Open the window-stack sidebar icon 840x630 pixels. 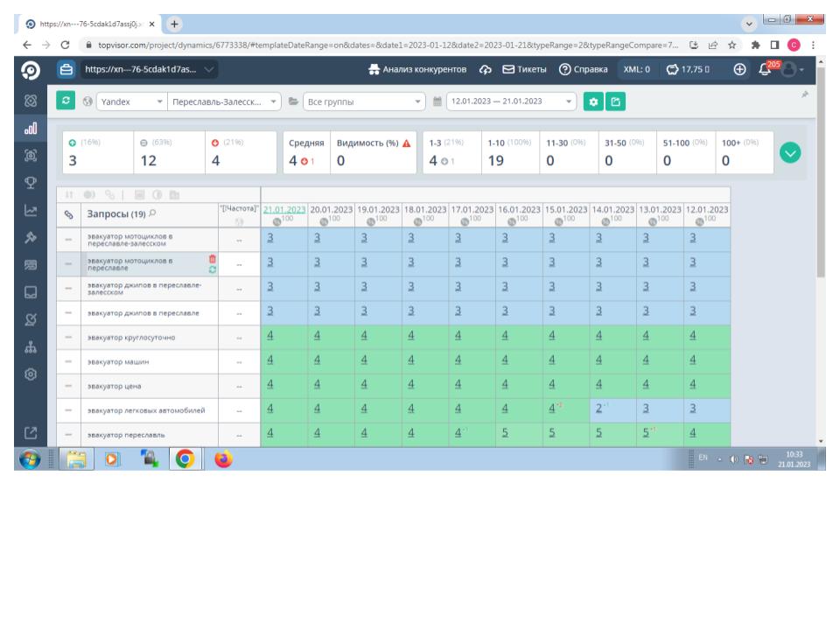pos(31,264)
